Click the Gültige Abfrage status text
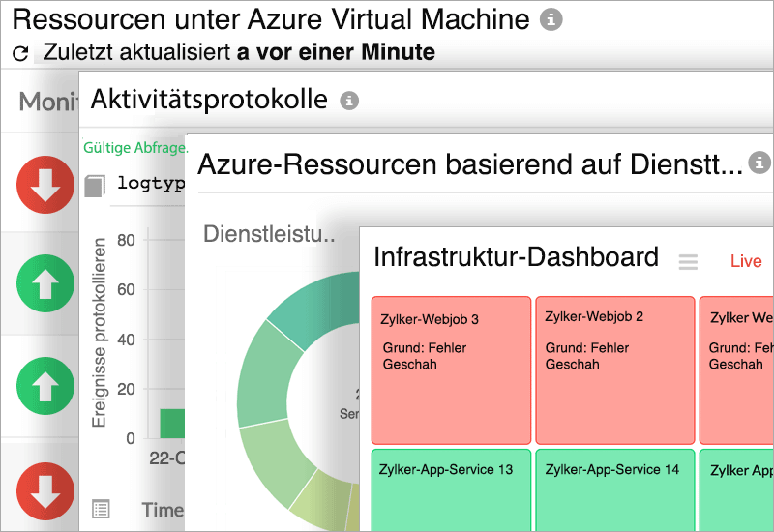Viewport: 774px width, 532px height. pos(135,148)
